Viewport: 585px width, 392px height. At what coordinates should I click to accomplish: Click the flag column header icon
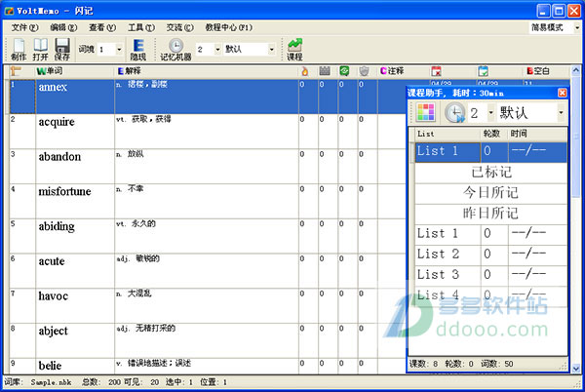(x=16, y=71)
